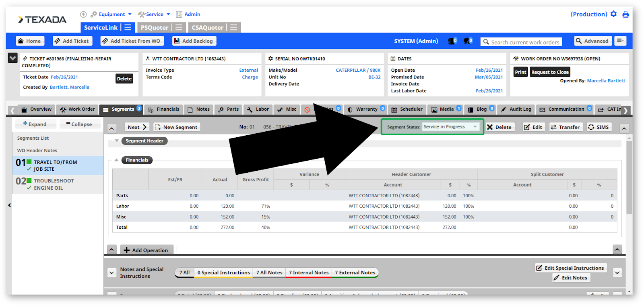Image resolution: width=644 pixels, height=306 pixels.
Task: Switch to the Overview tab
Action: (x=36, y=110)
